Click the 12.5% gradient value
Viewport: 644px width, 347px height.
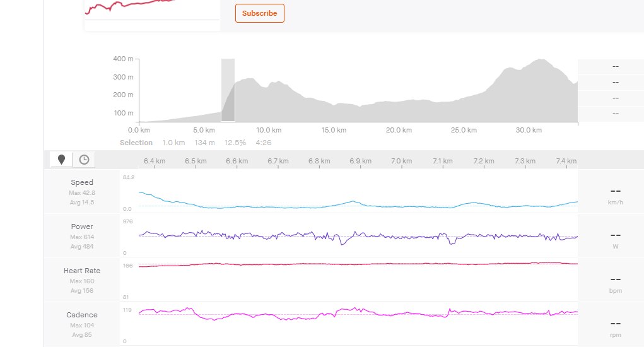(235, 143)
